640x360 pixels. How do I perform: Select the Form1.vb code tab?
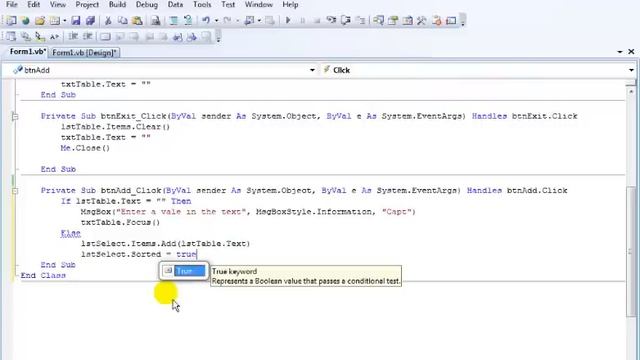pyautogui.click(x=27, y=52)
